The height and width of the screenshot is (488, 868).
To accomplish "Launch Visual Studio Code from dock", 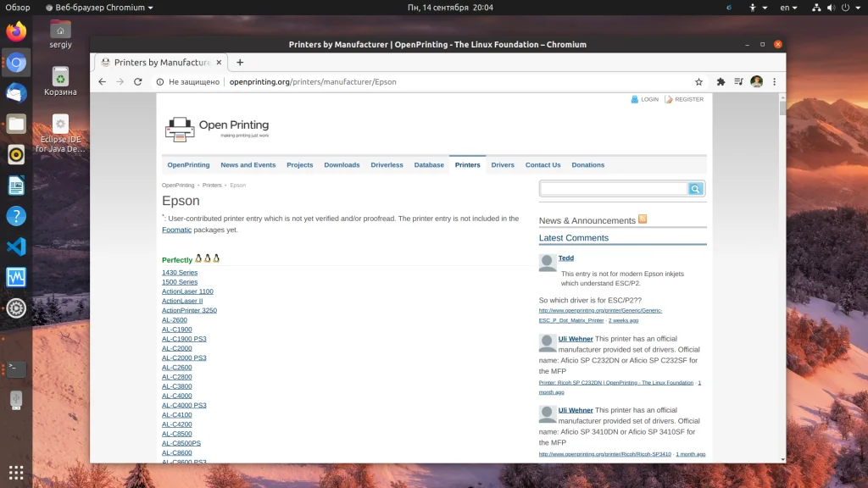I will click(x=16, y=247).
